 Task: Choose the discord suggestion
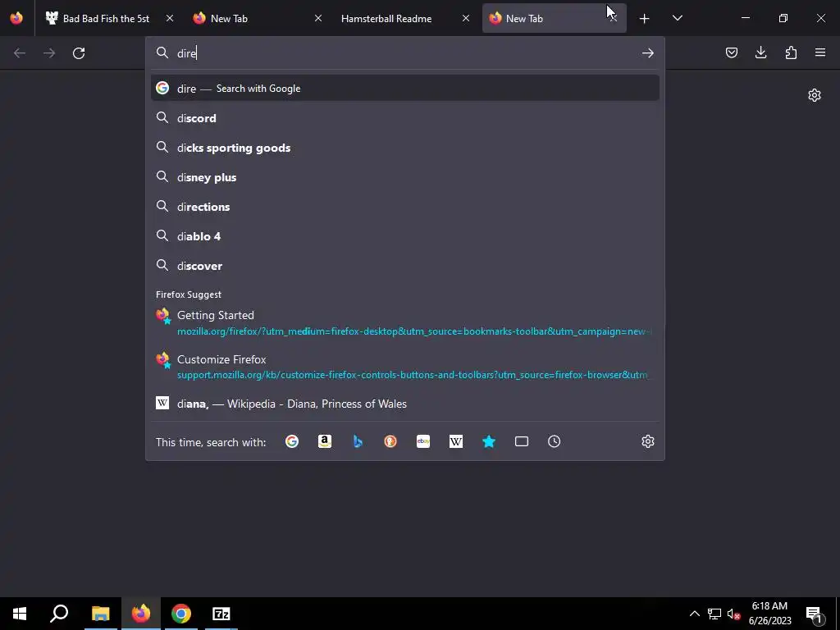[405, 118]
